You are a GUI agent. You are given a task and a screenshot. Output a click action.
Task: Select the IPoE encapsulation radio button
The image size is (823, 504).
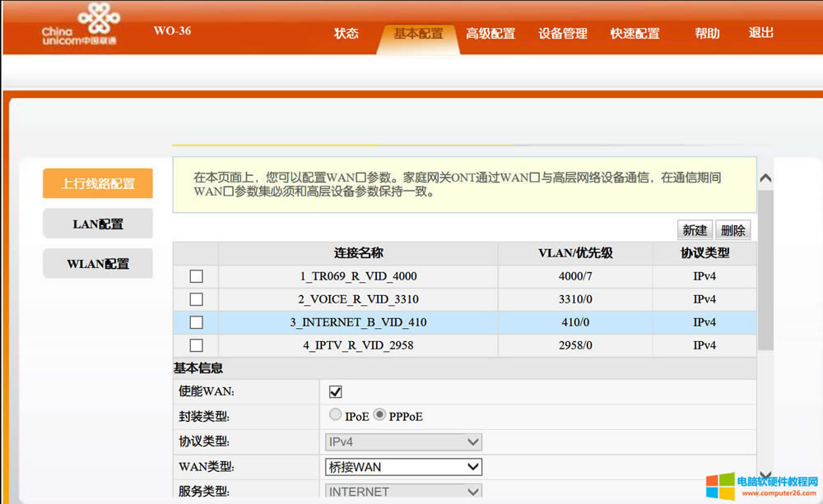(x=336, y=415)
